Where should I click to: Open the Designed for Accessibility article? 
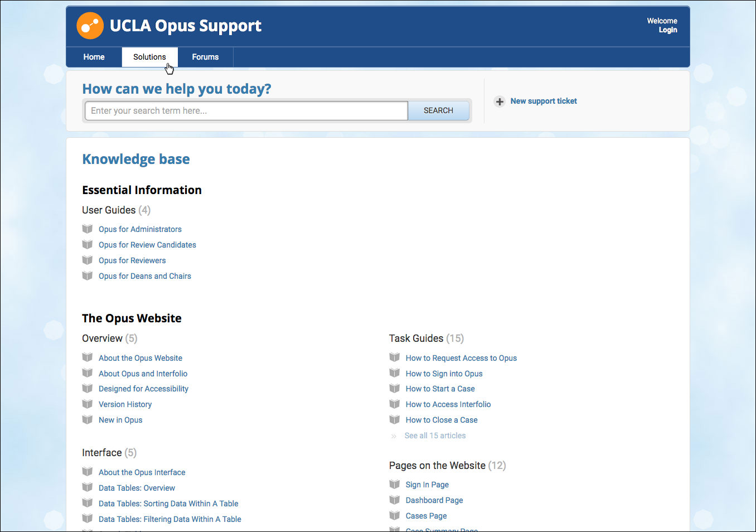[x=143, y=389]
